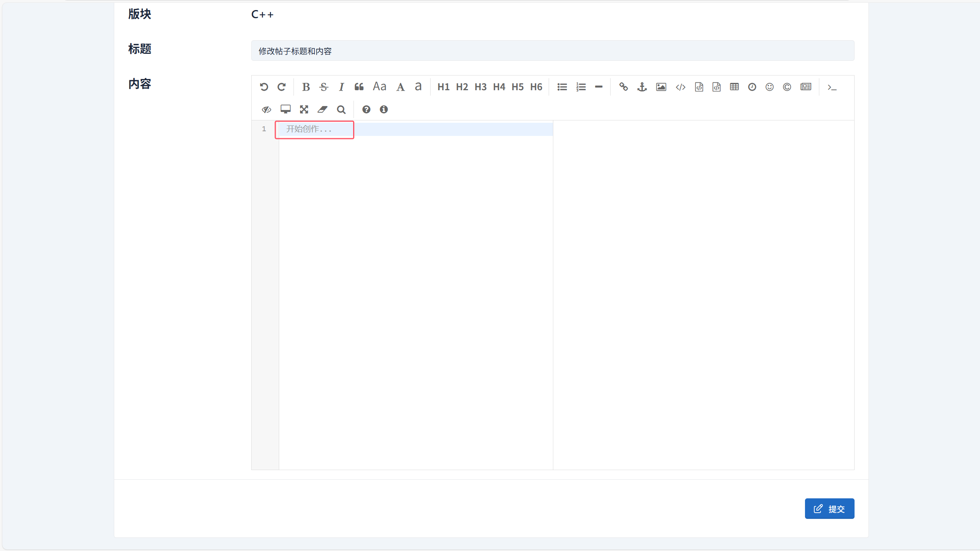The height and width of the screenshot is (551, 980).
Task: Insert a block quote
Action: 359,87
